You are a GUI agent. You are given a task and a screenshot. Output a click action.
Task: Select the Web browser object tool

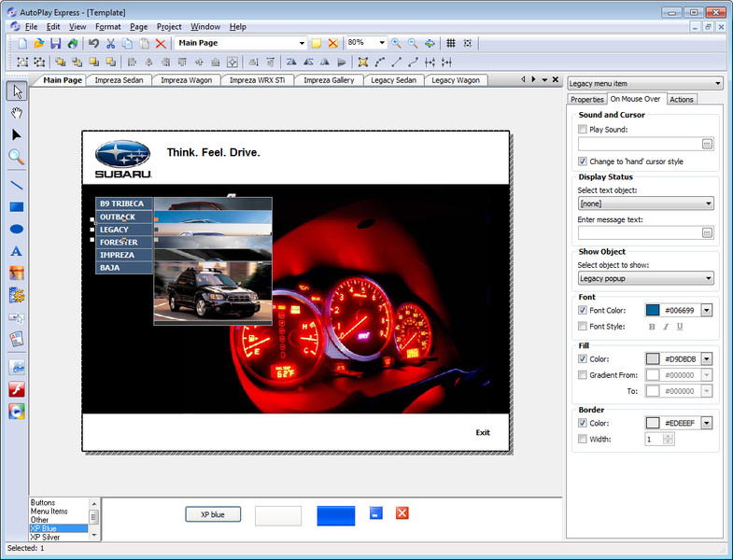(x=17, y=367)
